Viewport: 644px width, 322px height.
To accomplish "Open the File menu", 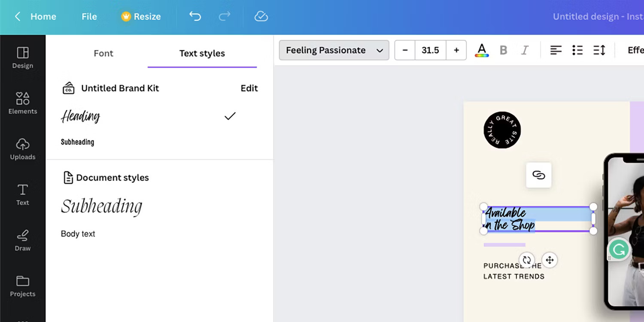I will [89, 16].
